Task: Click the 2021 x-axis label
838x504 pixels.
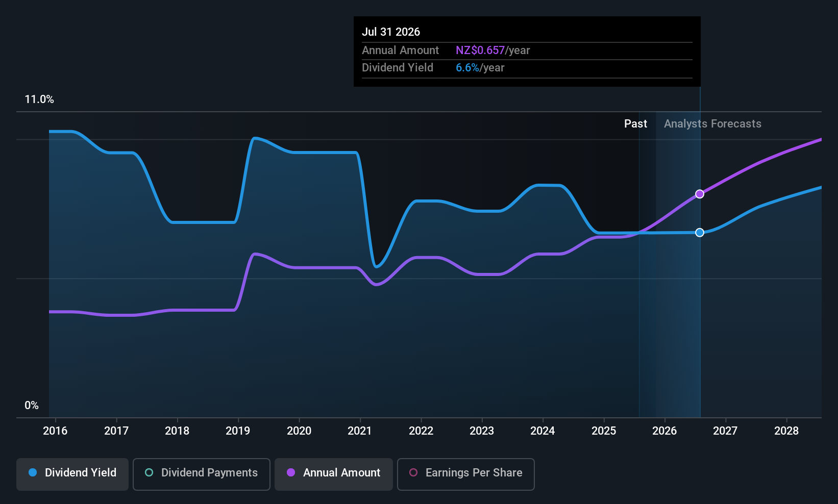Action: 360,431
